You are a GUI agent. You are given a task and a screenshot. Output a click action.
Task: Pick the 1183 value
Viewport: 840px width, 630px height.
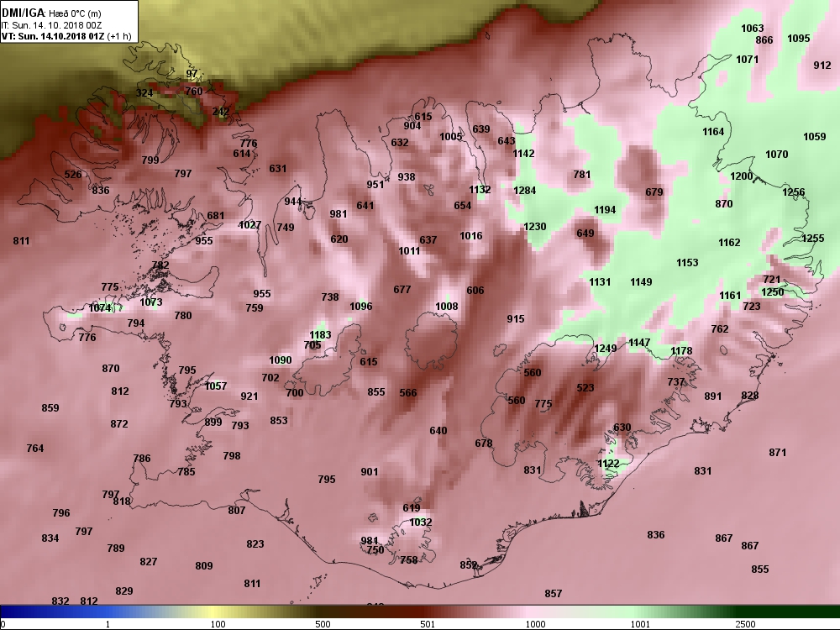(x=320, y=335)
